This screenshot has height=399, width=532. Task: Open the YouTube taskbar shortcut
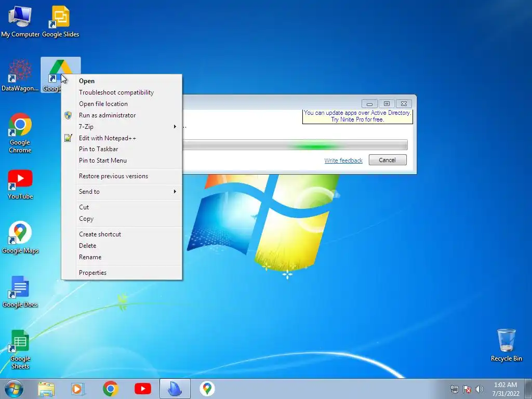(x=142, y=389)
